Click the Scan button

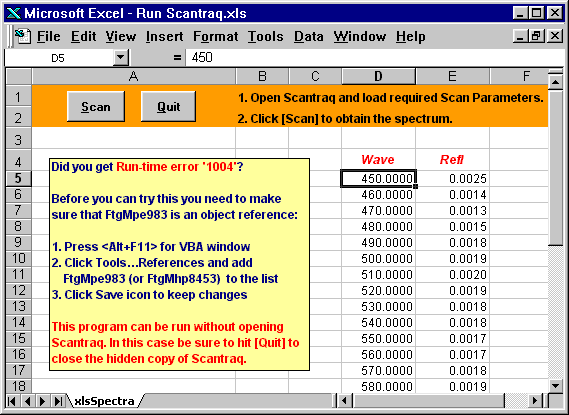click(x=96, y=106)
